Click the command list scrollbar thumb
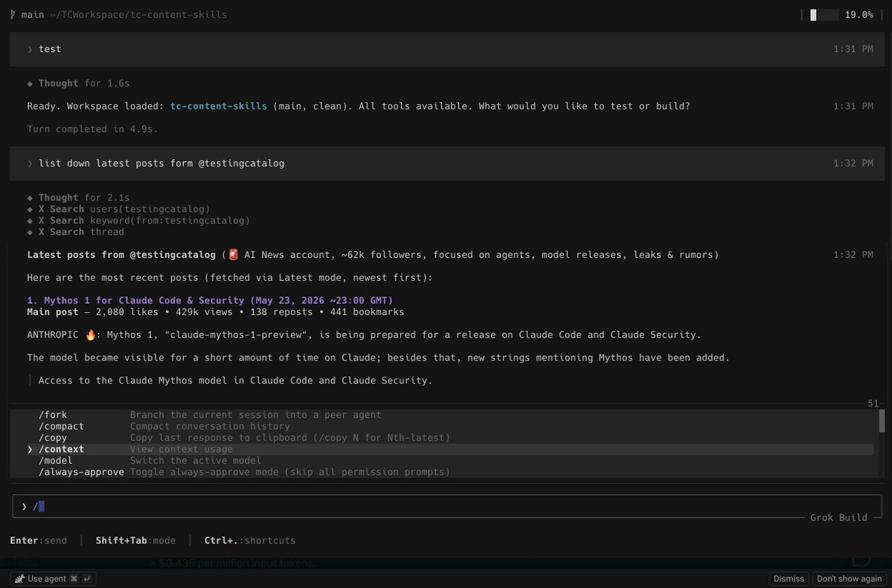 tap(882, 421)
